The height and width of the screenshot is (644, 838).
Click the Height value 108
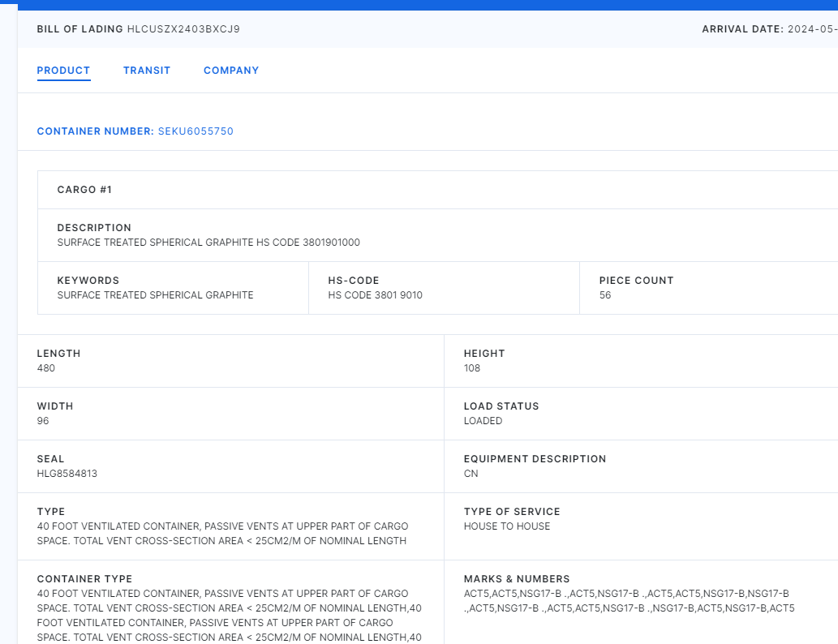click(x=472, y=368)
